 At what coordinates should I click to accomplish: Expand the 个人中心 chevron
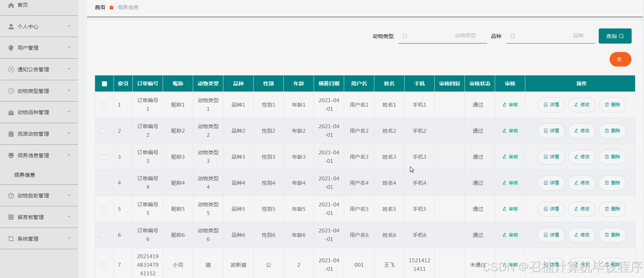69,26
